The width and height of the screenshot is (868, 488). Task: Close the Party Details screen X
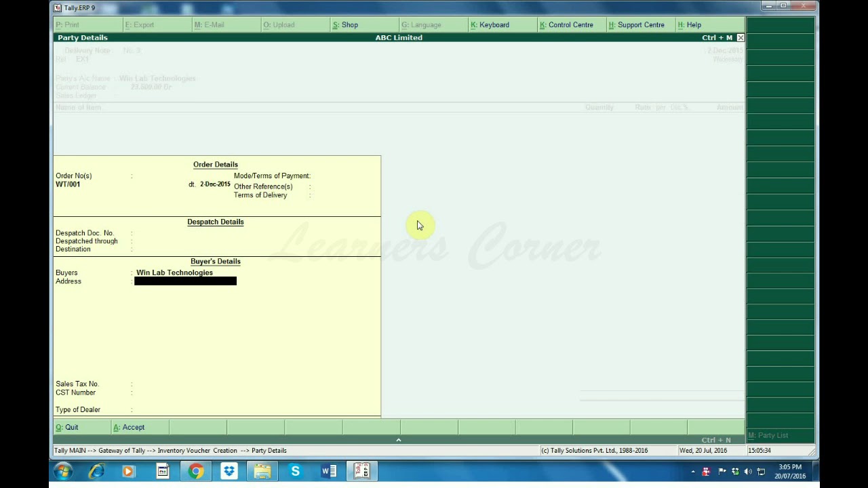741,38
